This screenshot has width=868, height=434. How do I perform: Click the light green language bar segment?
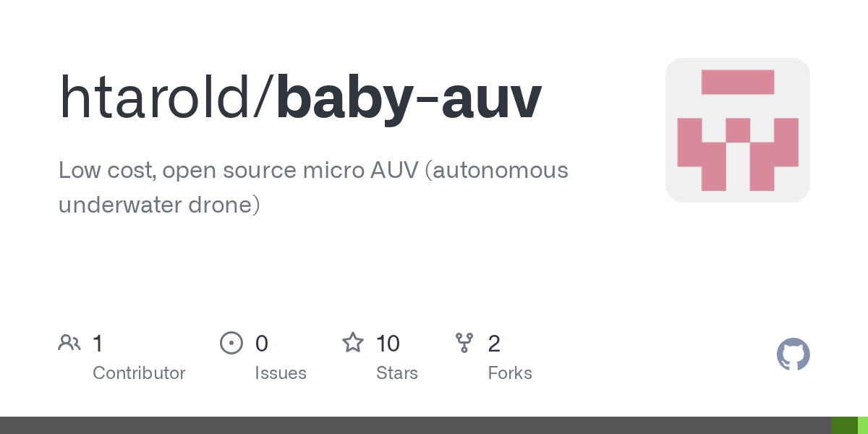coord(863,425)
